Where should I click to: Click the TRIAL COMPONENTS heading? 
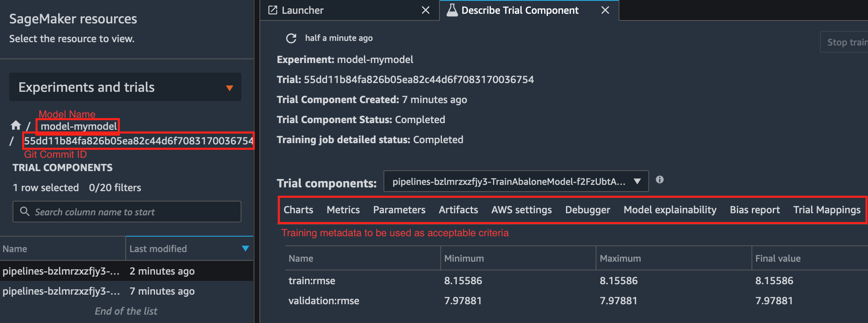pos(63,167)
